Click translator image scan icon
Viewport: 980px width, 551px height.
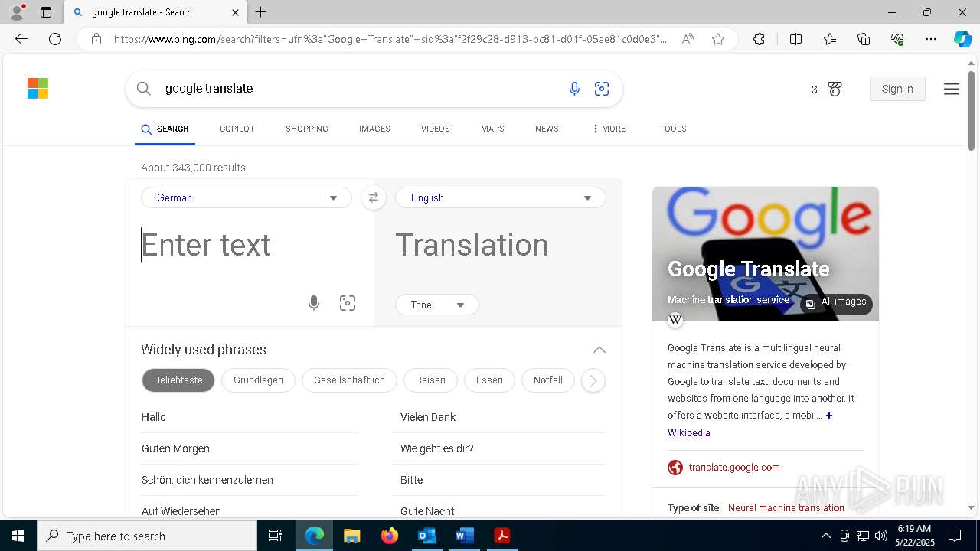(348, 303)
